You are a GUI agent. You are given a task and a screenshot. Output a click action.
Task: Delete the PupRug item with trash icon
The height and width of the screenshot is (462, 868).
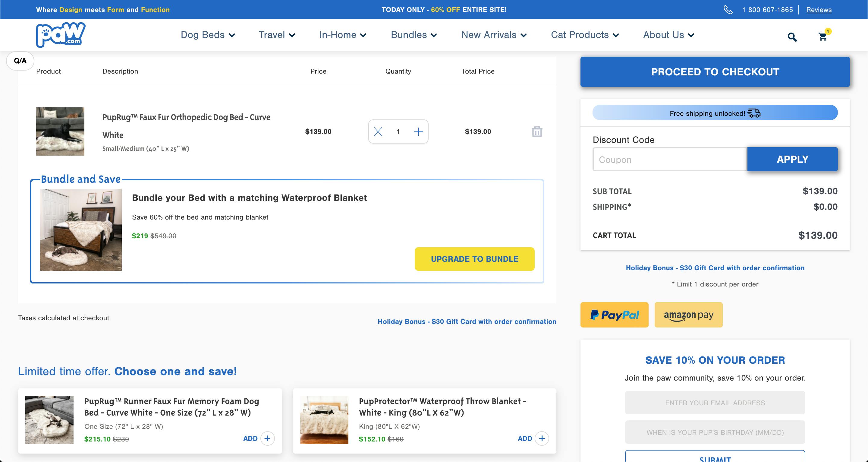point(537,131)
